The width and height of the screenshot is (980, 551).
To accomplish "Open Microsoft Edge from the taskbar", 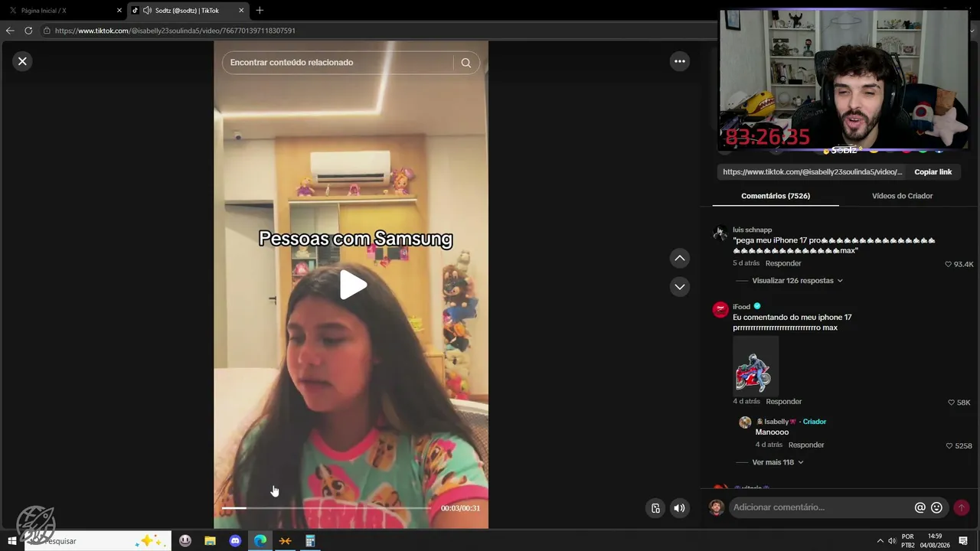I will click(x=260, y=541).
